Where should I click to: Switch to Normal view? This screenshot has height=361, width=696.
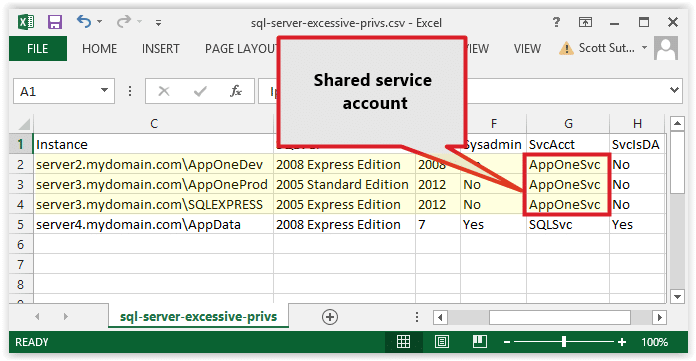[403, 341]
